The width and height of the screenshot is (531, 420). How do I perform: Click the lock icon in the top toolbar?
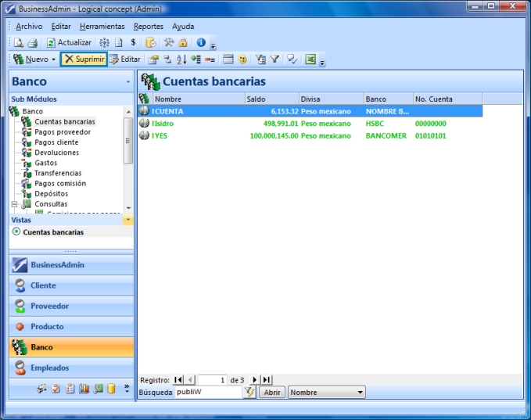(182, 42)
